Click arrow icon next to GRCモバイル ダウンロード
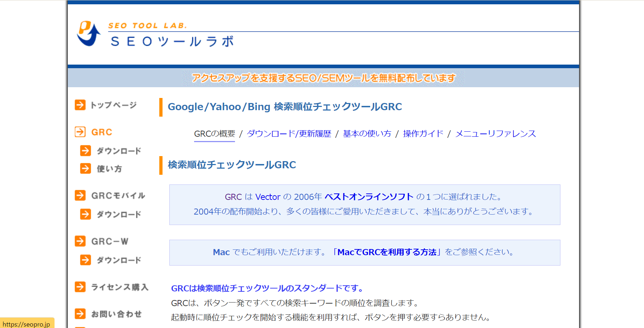 tap(85, 214)
